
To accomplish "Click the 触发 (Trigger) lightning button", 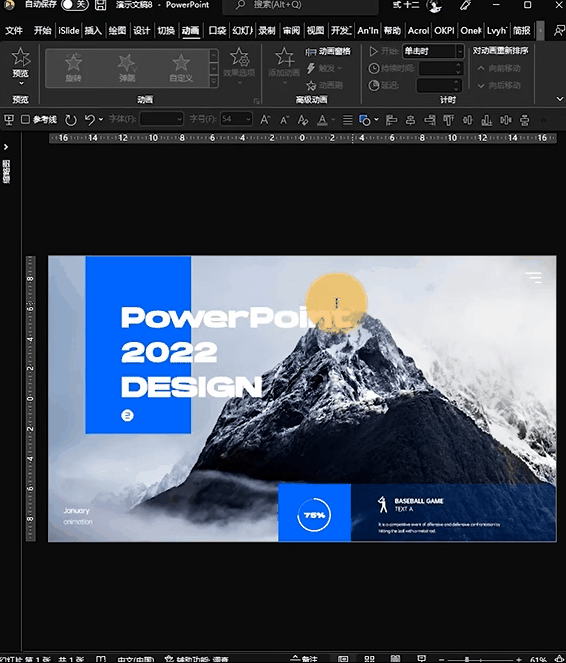I will [323, 68].
